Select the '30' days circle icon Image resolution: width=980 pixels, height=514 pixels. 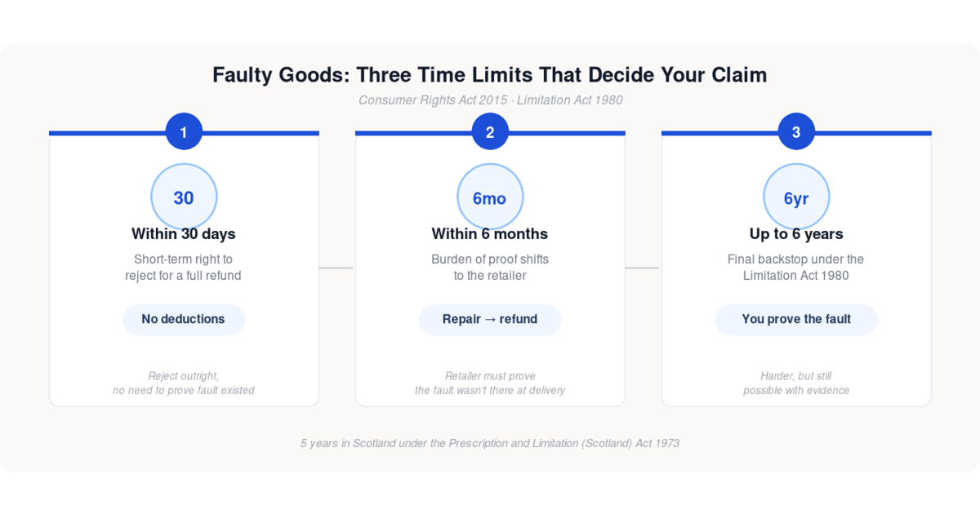point(184,197)
